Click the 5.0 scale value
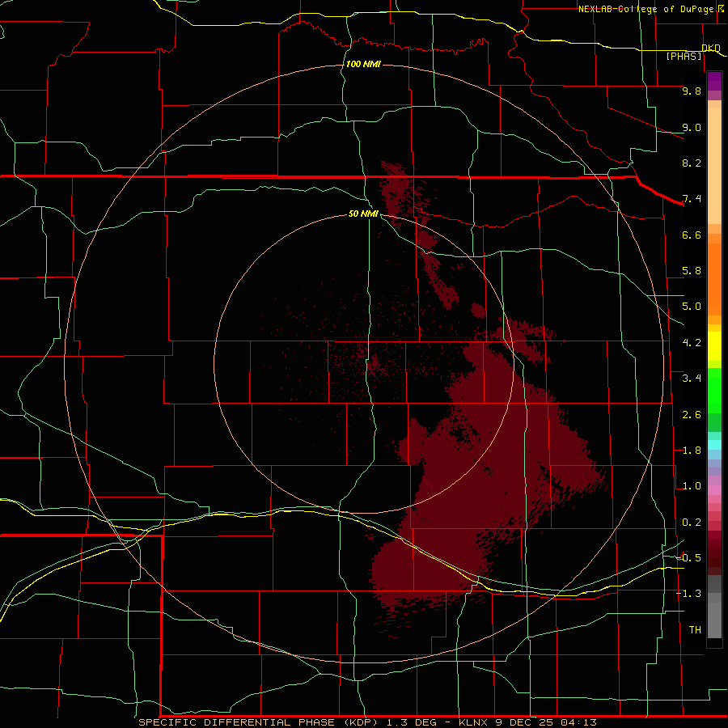Image resolution: width=728 pixels, height=728 pixels. click(x=692, y=307)
